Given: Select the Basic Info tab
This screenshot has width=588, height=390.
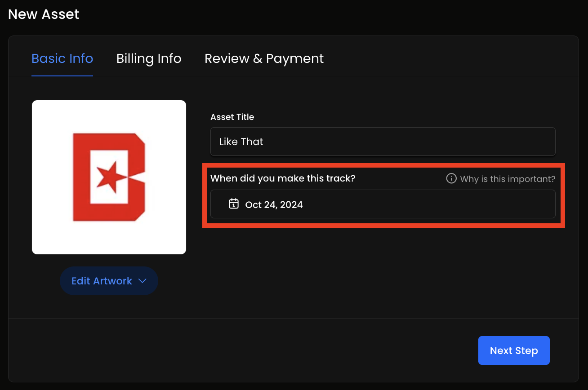Looking at the screenshot, I should coord(62,58).
